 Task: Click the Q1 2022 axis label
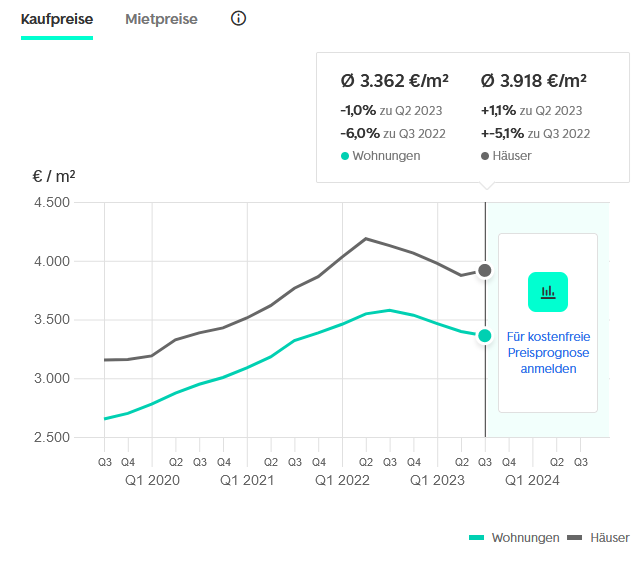pyautogui.click(x=342, y=480)
